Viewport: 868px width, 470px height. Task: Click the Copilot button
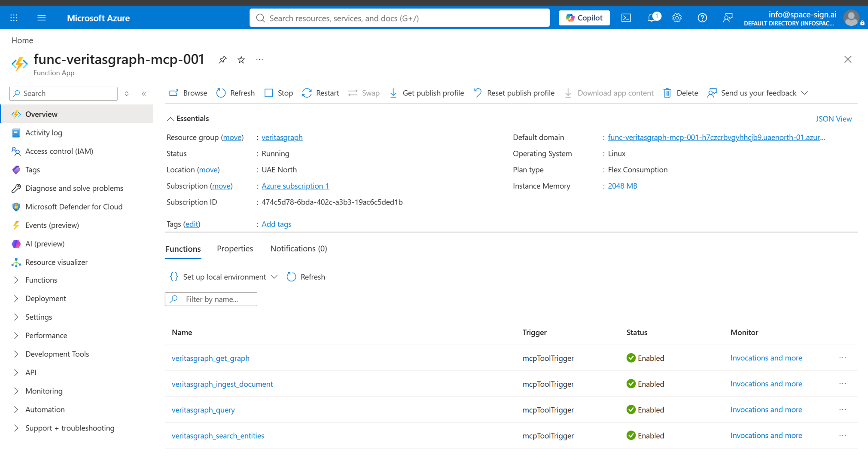584,18
